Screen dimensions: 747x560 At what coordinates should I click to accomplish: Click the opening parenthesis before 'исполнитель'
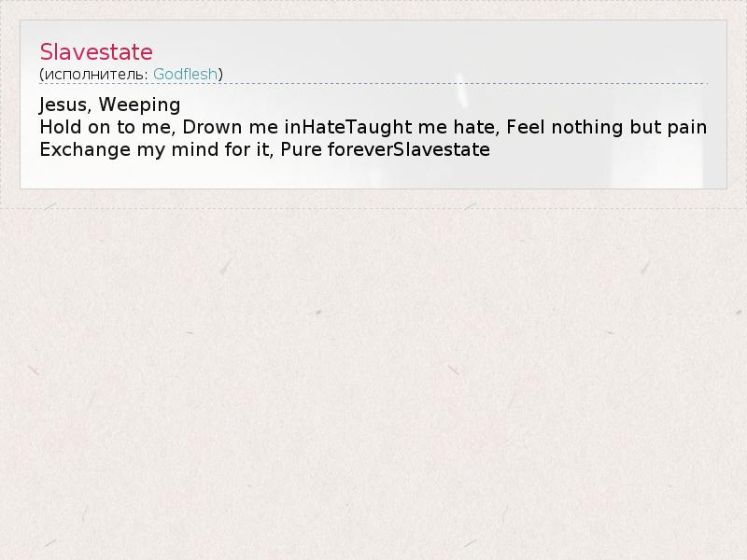point(42,75)
